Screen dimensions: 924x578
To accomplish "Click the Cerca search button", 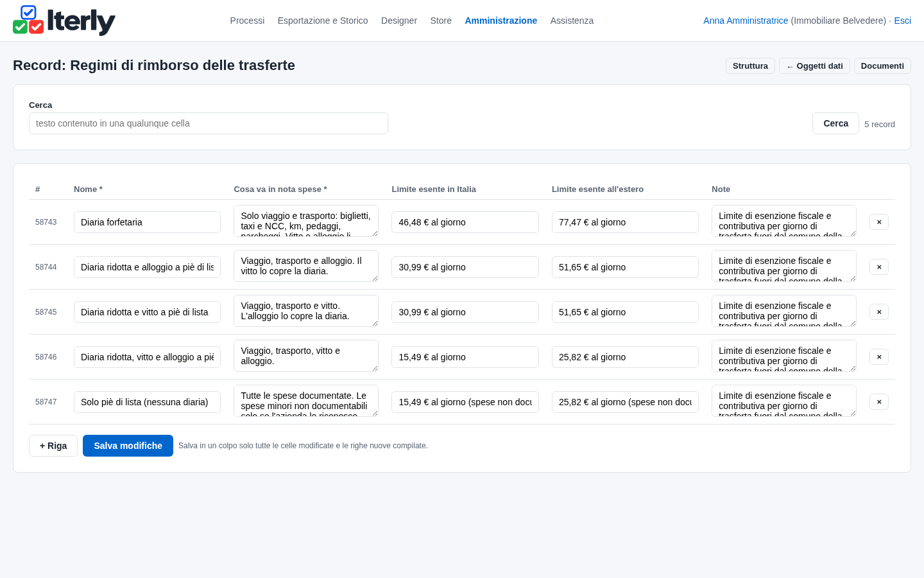I will 835,123.
